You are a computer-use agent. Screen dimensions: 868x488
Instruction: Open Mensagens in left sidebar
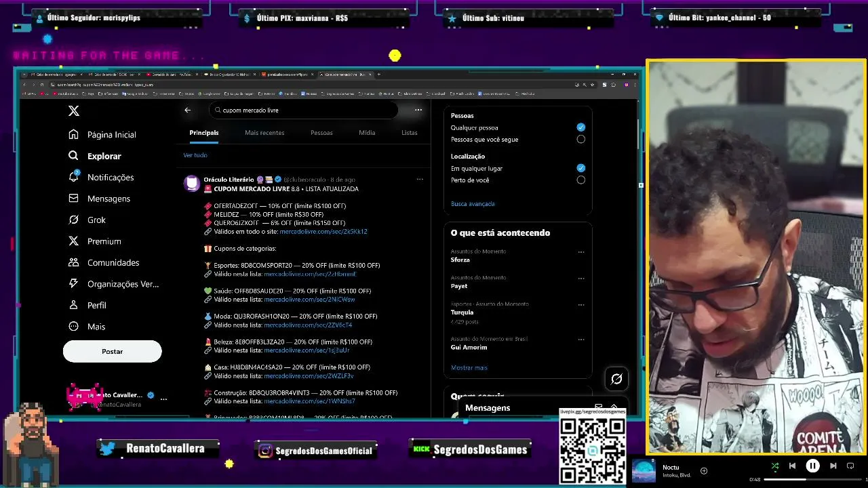[99, 199]
